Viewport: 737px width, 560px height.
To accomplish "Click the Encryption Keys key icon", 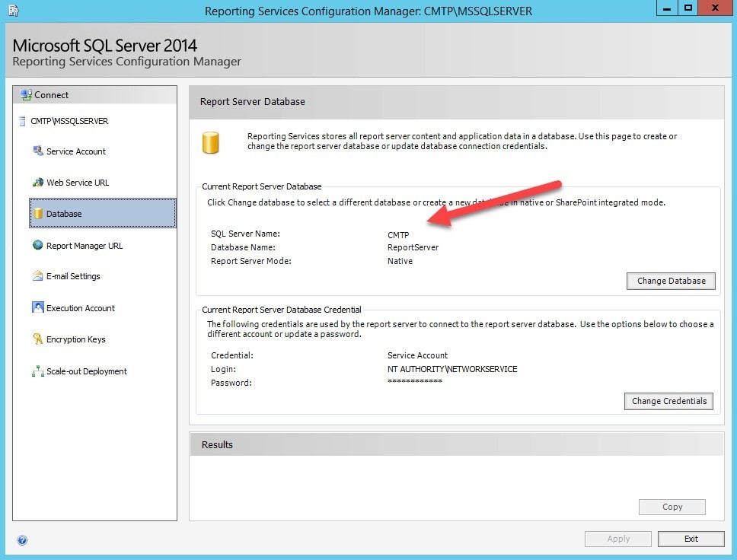I will (37, 339).
